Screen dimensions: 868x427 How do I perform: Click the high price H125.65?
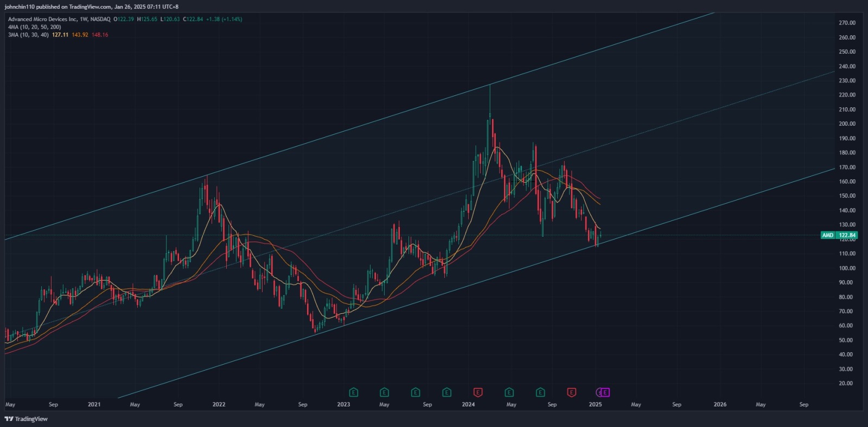coord(147,19)
